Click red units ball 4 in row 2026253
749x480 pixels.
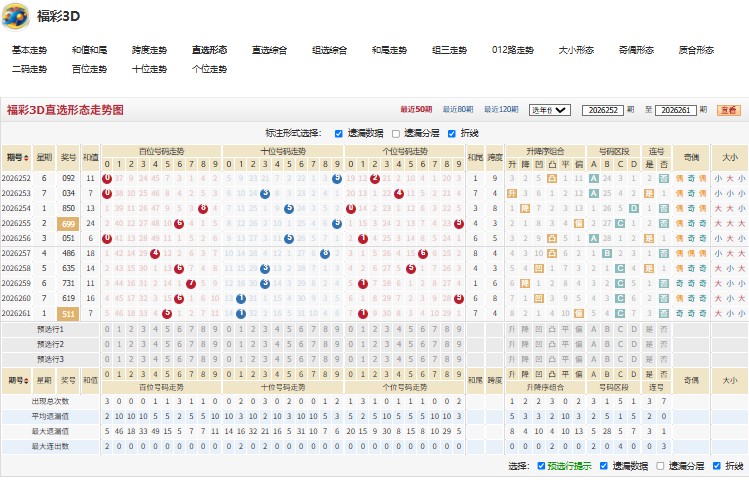399,194
